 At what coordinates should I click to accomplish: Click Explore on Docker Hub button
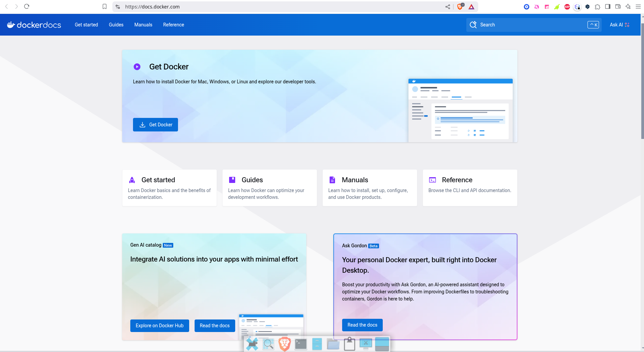(x=160, y=326)
